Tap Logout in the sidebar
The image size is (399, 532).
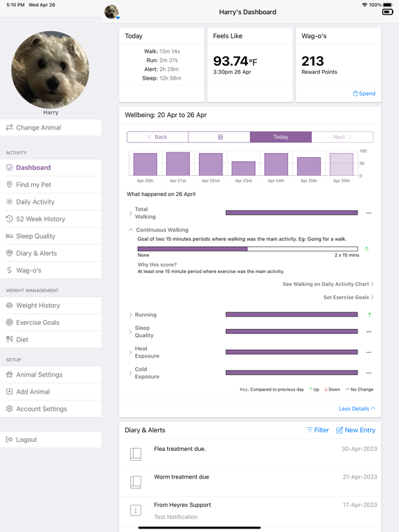[x=51, y=439]
